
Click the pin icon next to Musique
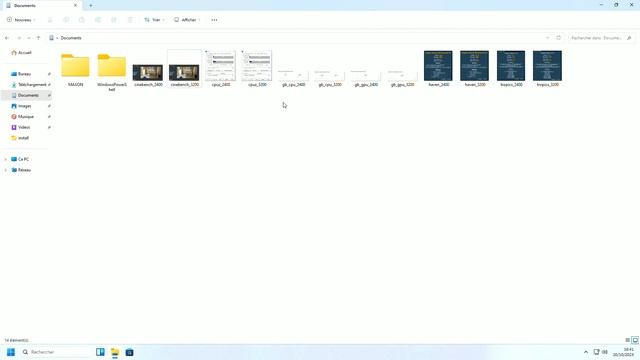[49, 116]
